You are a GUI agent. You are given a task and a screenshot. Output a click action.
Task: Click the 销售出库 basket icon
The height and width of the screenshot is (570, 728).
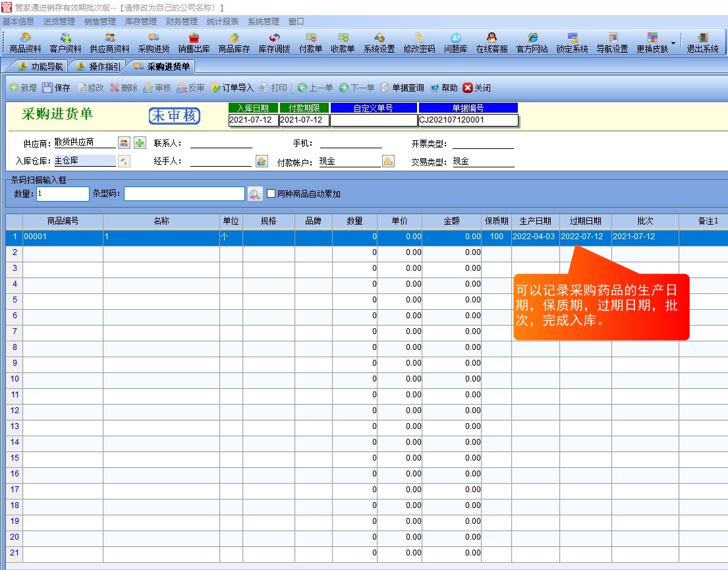point(194,43)
